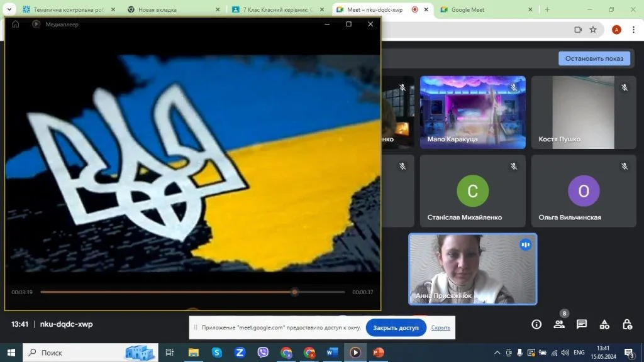This screenshot has height=362, width=644.
Task: Open first Chrome icon on taskbar
Action: pyautogui.click(x=286, y=353)
